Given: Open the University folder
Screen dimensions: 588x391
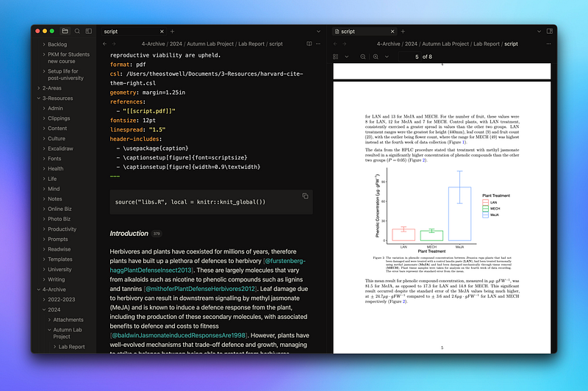Looking at the screenshot, I should [x=60, y=270].
